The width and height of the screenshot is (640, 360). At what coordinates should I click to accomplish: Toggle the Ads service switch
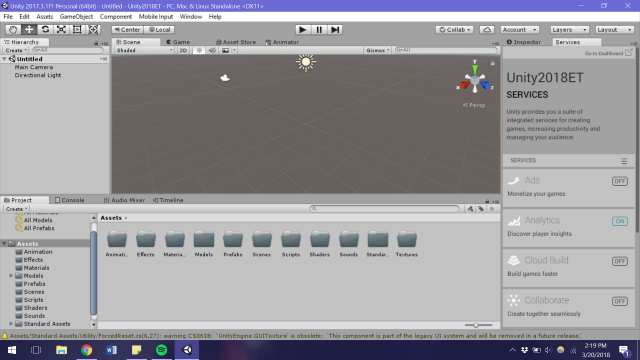[x=620, y=181]
